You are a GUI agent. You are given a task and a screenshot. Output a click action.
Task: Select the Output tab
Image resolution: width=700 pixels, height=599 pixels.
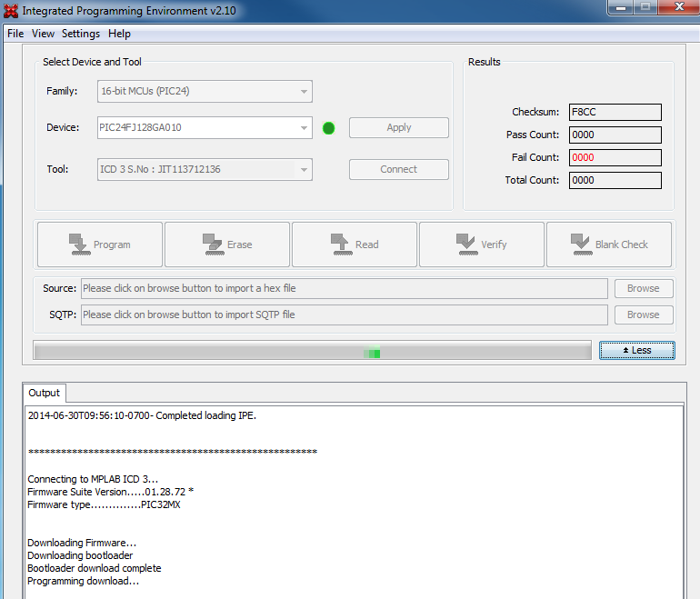(44, 393)
